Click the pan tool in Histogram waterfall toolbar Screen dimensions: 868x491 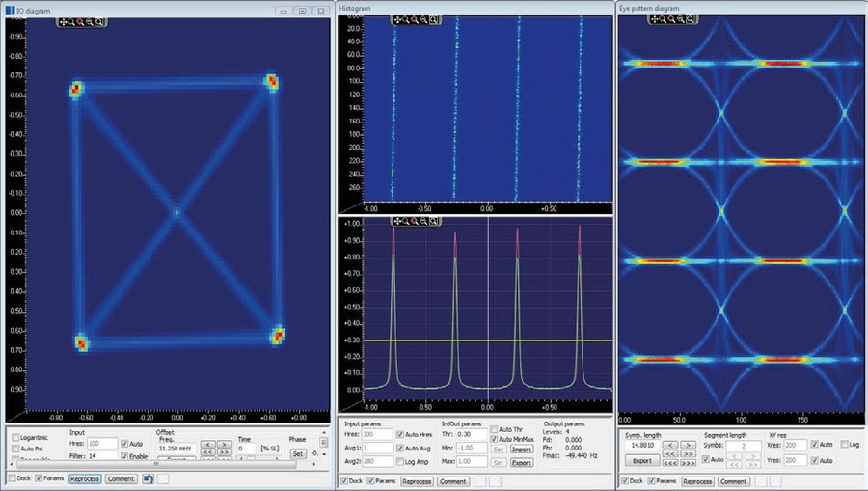397,20
